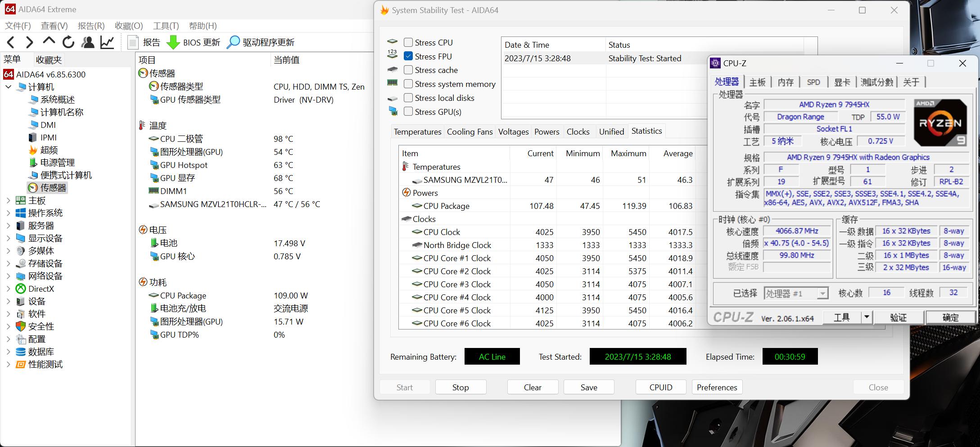Click the refresh icon in AIDA64 toolbar
The height and width of the screenshot is (447, 980).
(x=68, y=42)
